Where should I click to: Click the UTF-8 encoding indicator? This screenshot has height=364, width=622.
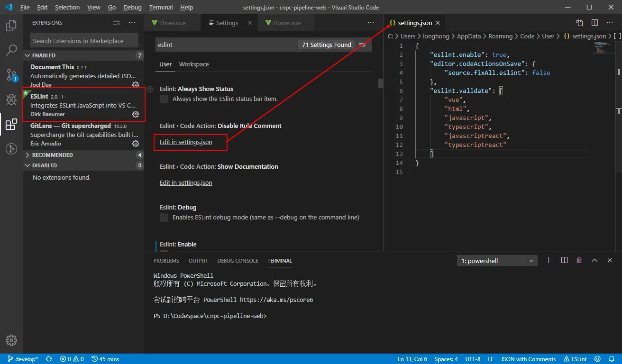click(473, 359)
